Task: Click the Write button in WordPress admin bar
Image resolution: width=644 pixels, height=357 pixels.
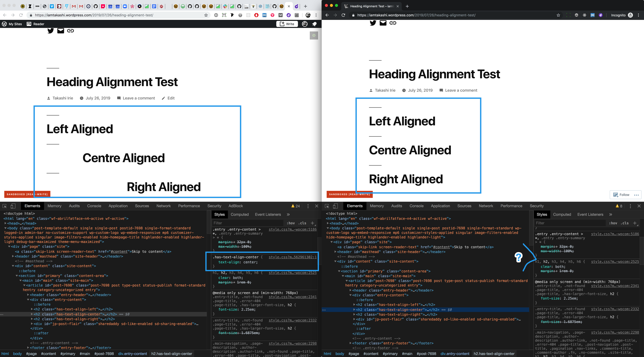Action: (x=287, y=24)
